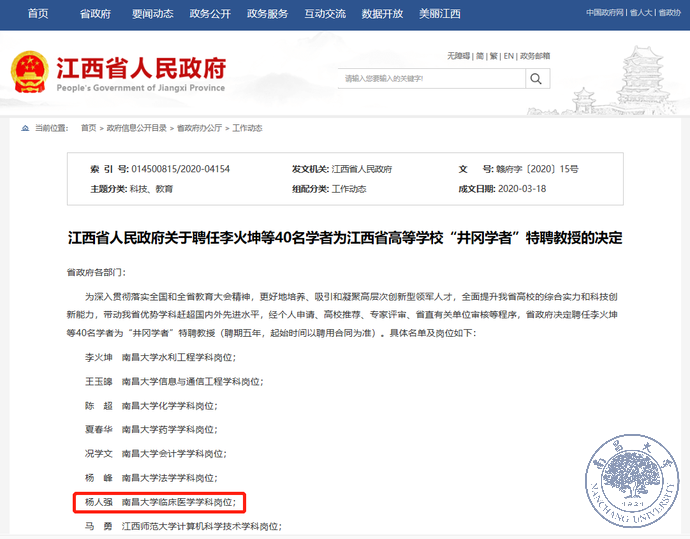Click breadcrumb 政府信息公开目录
The image size is (690, 539).
click(136, 128)
